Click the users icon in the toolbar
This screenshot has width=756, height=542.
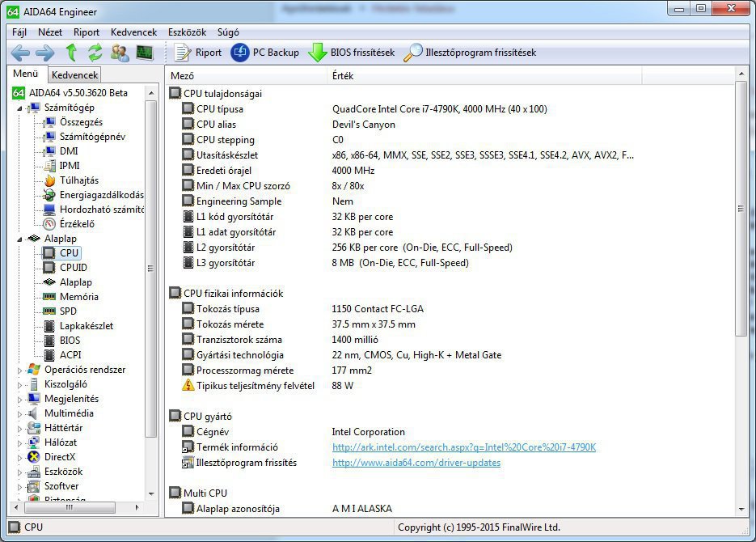(x=120, y=53)
